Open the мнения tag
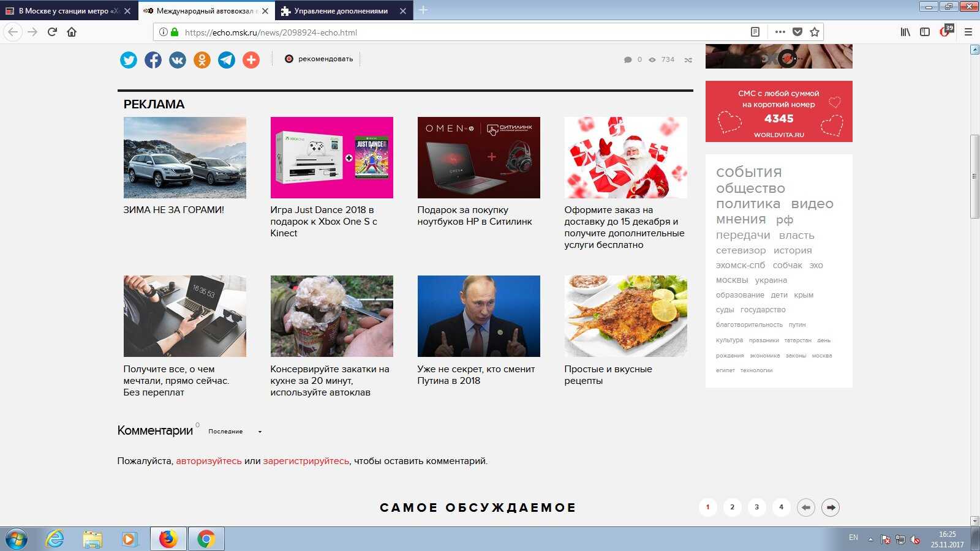This screenshot has width=980, height=551. (741, 219)
